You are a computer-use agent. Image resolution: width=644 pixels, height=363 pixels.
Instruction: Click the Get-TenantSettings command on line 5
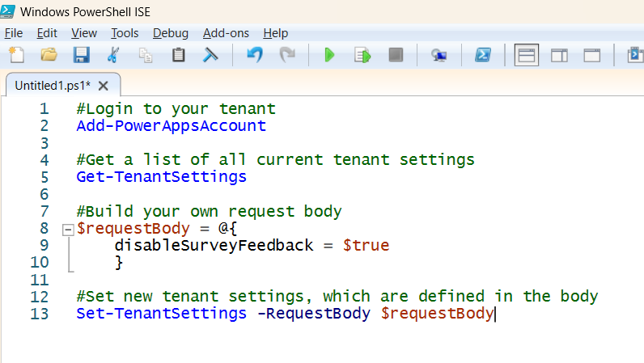click(x=162, y=177)
